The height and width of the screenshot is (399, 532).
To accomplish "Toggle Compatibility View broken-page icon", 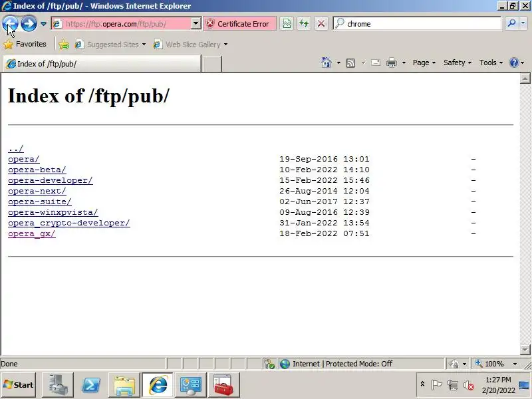I will tap(287, 24).
